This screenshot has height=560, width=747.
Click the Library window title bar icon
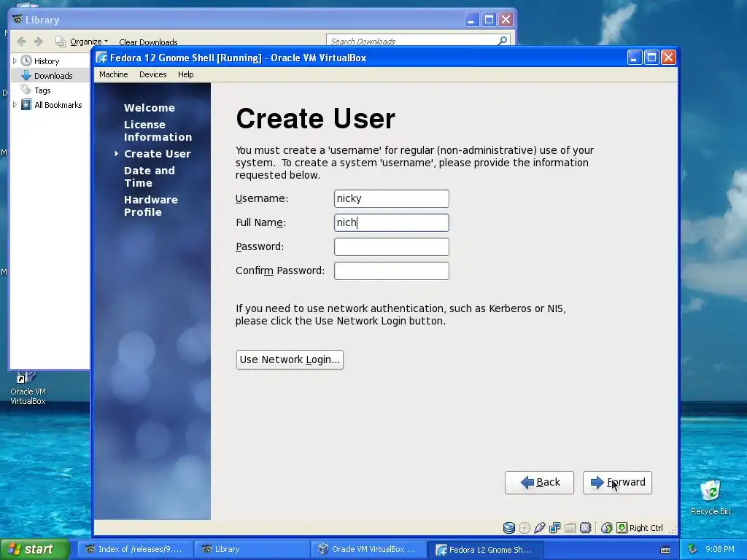click(18, 20)
